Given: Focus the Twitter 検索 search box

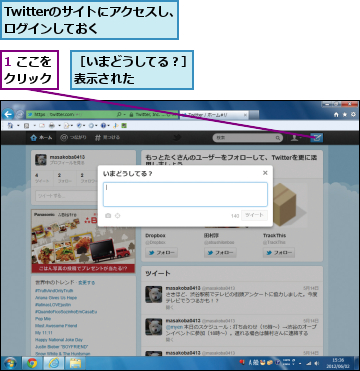Looking at the screenshot, I should (247, 138).
